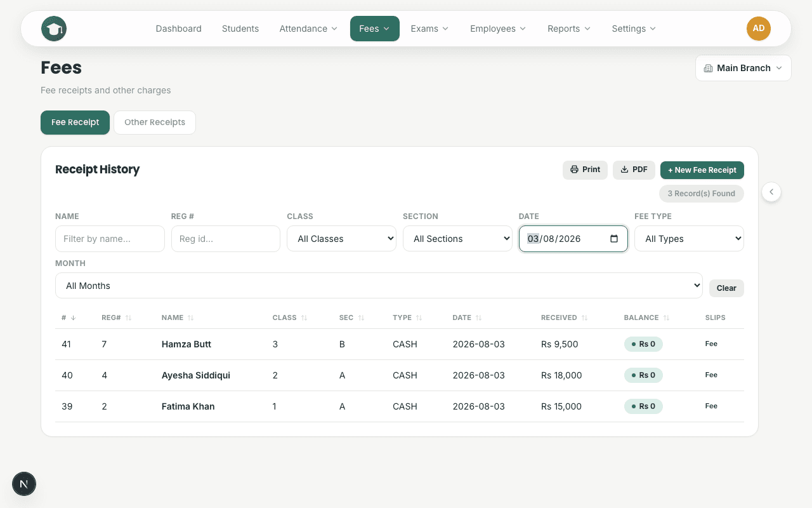Open the All Classes dropdown

click(x=341, y=239)
